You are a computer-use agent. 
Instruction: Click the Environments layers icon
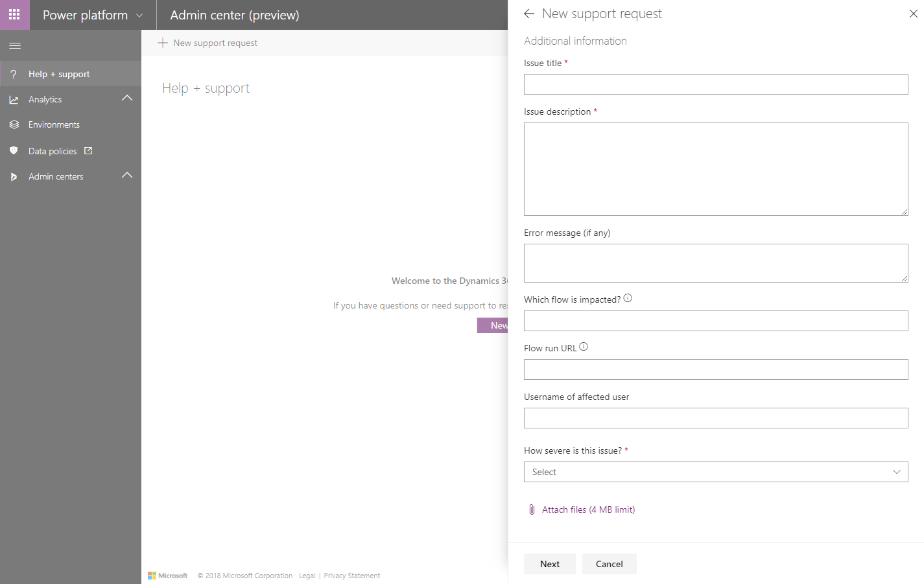[x=14, y=124]
